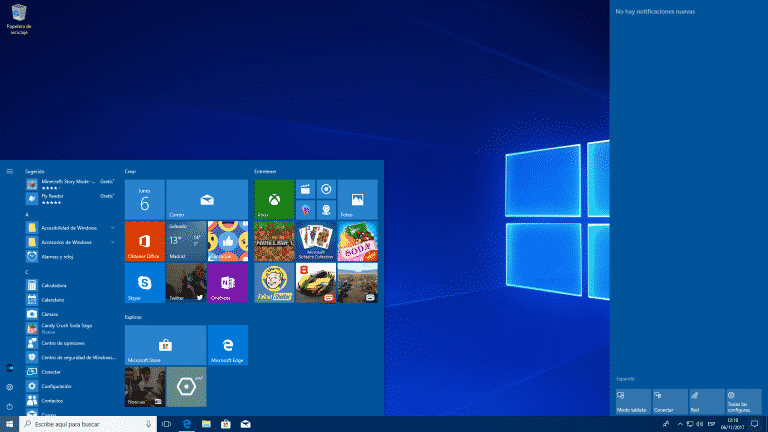Open the Recycle Bin on the desktop
The image size is (768, 432).
pos(19,19)
